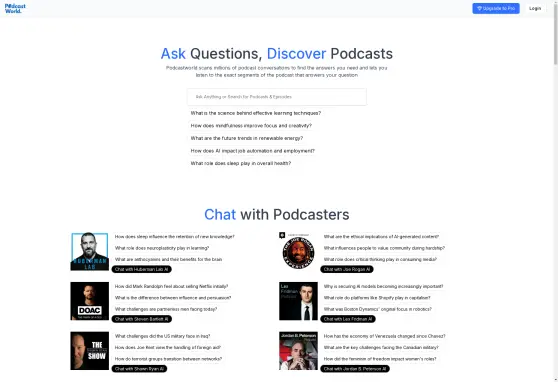Screen dimensions: 558x382
Task: Click the Upgrade to Pro button
Action: [496, 8]
